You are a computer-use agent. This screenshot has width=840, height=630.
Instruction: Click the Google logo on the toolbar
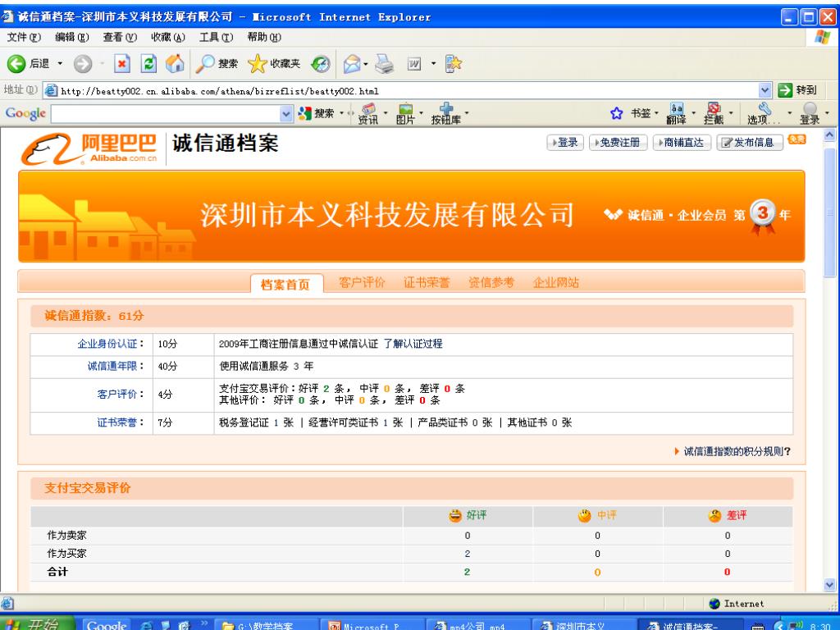[x=25, y=113]
